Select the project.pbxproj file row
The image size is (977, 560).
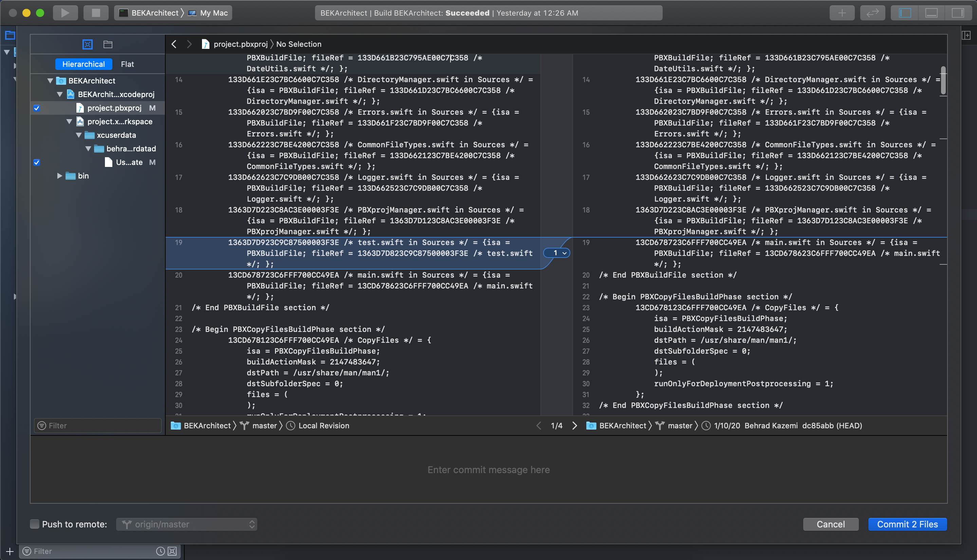pos(98,108)
